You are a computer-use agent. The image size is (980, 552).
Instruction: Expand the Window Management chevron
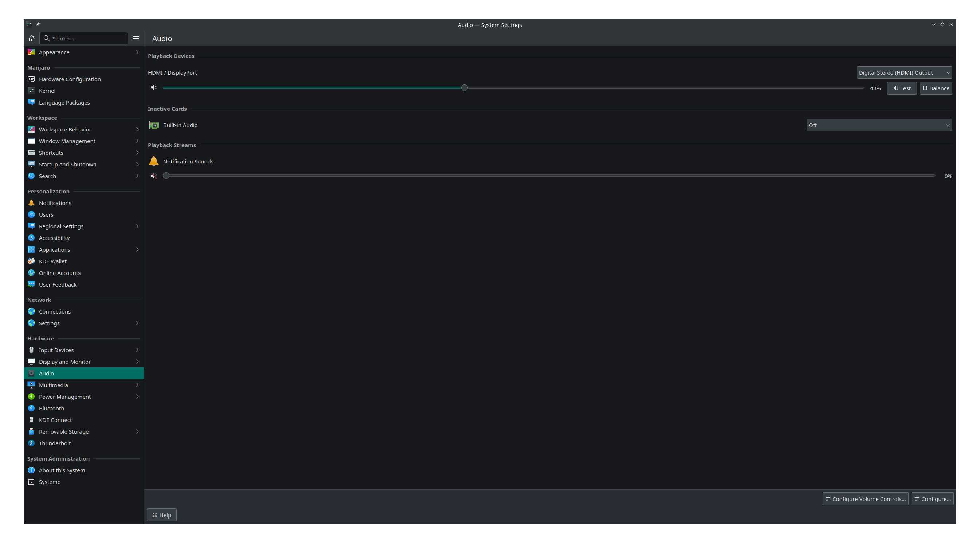(x=137, y=141)
